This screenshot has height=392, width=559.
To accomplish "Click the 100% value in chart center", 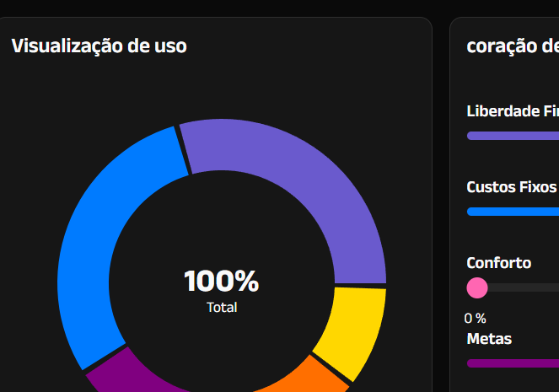I will 222,281.
